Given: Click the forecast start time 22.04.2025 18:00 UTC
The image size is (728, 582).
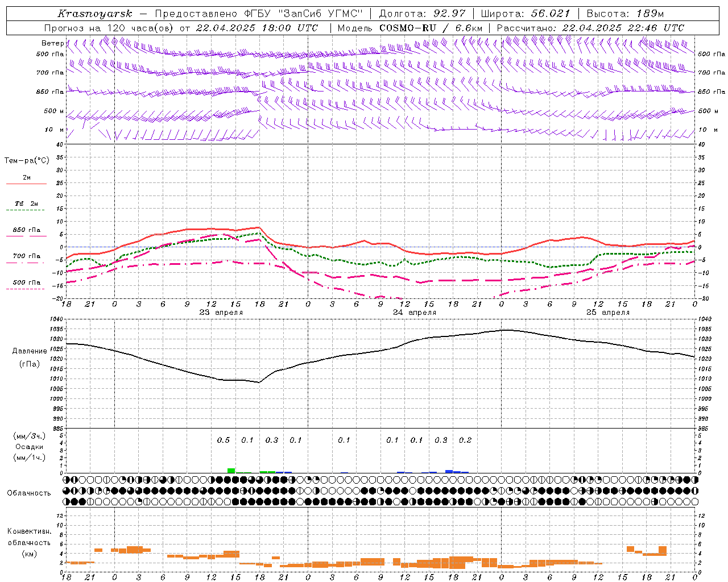Looking at the screenshot, I should 257,28.
